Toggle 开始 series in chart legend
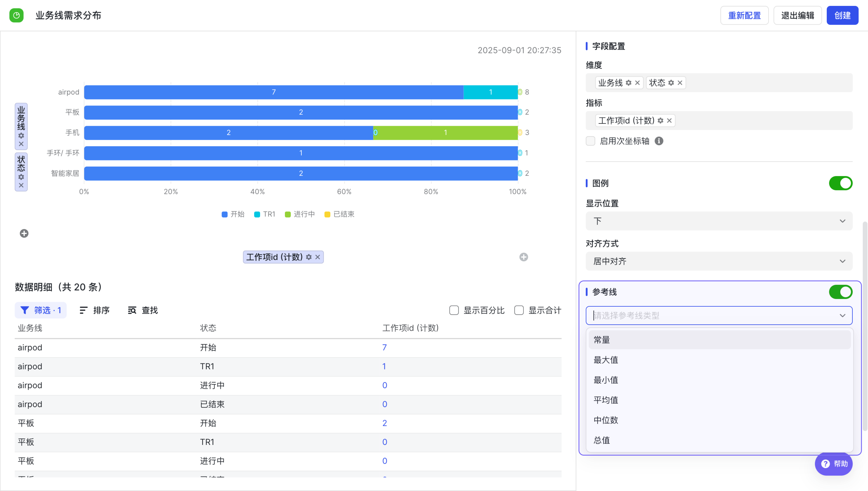This screenshot has height=491, width=868. 233,214
